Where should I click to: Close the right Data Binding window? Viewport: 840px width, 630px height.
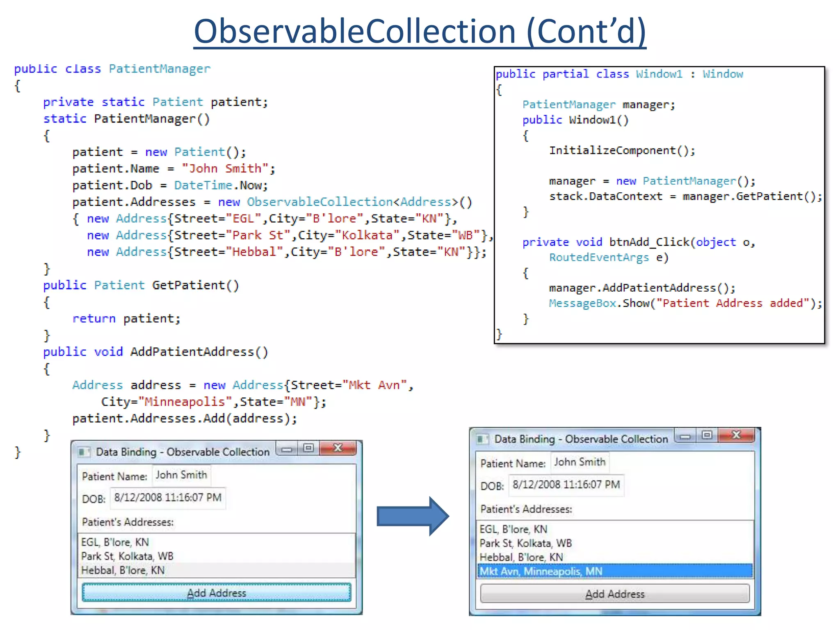pyautogui.click(x=736, y=435)
